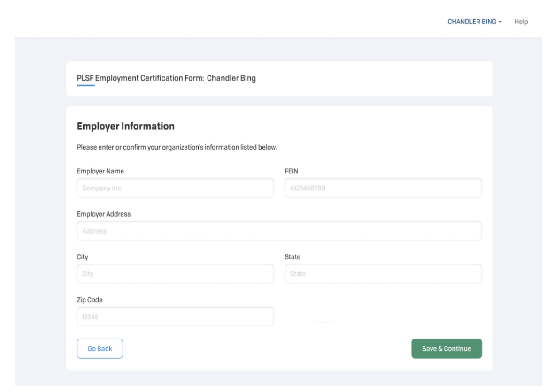
Task: Focus the Employer Name input field
Action: click(x=175, y=188)
